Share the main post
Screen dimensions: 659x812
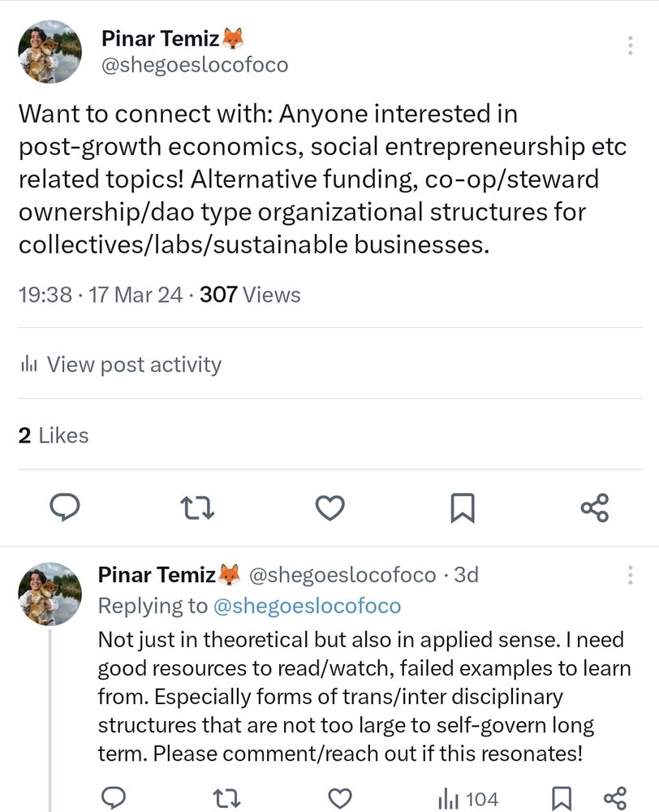[x=594, y=508]
